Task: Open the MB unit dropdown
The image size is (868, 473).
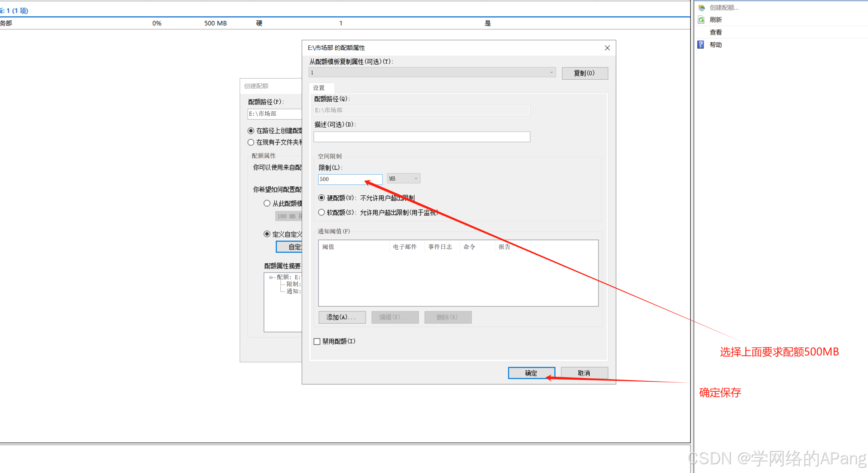Action: tap(404, 178)
